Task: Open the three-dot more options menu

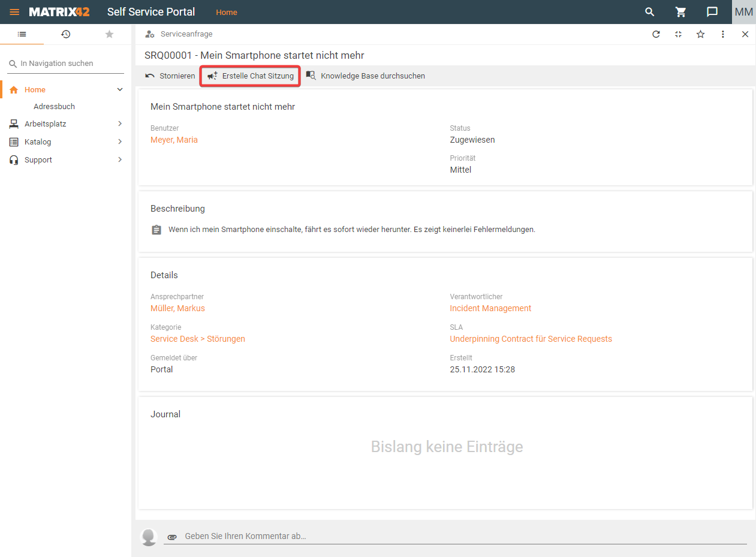Action: point(723,34)
